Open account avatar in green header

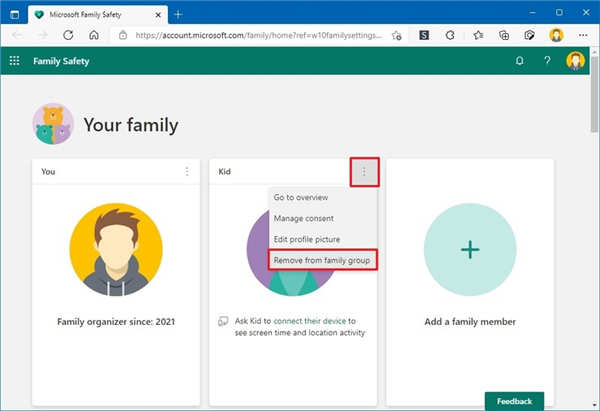pos(576,61)
